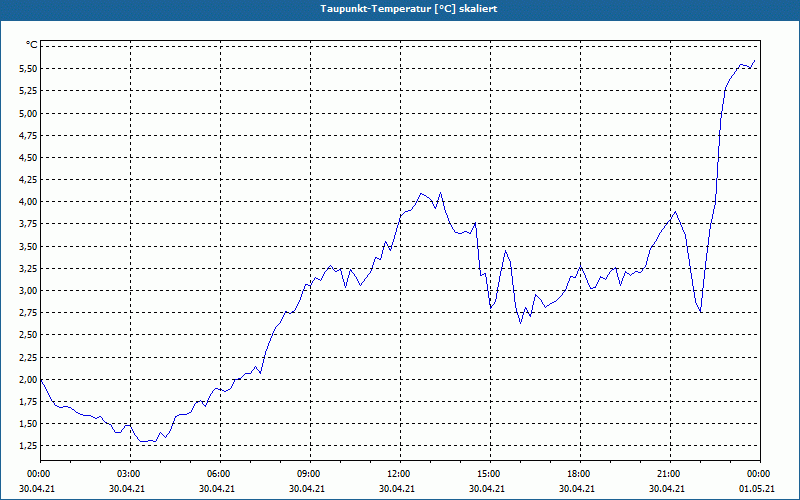This screenshot has height=500, width=800.
Task: Click the "00:00" label above the 01.05.21 date
Action: [x=760, y=474]
